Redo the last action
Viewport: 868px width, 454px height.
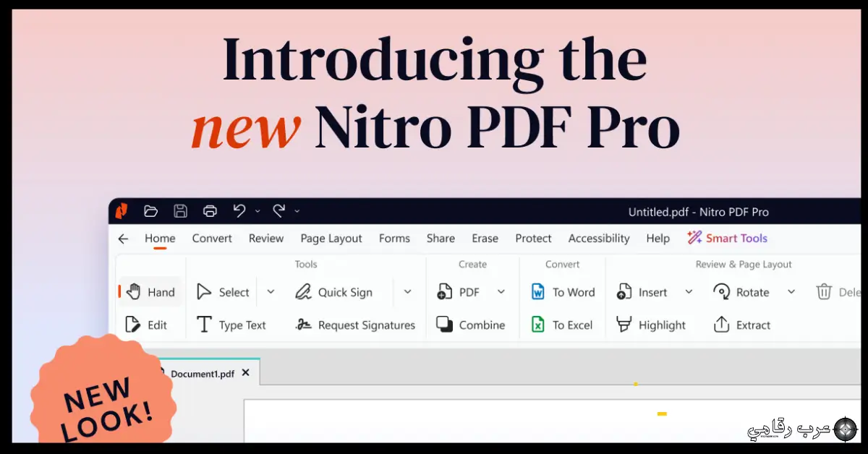click(x=278, y=211)
